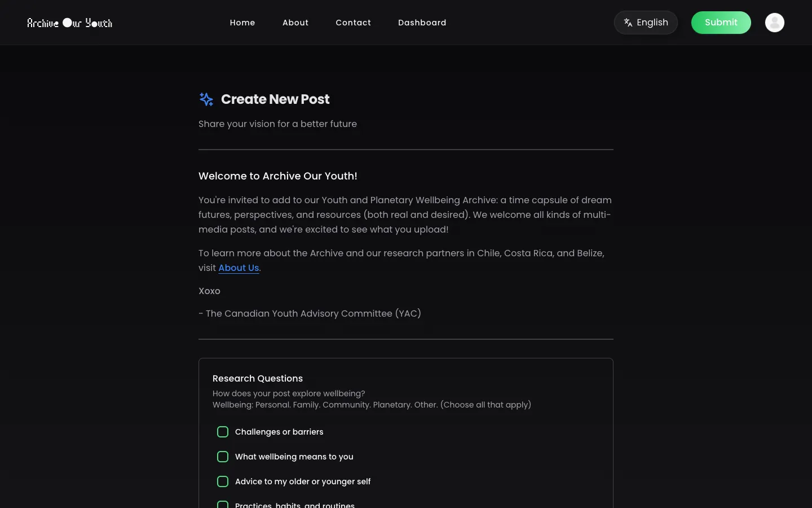Click the Create New Post heading
812x508 pixels.
coord(275,99)
